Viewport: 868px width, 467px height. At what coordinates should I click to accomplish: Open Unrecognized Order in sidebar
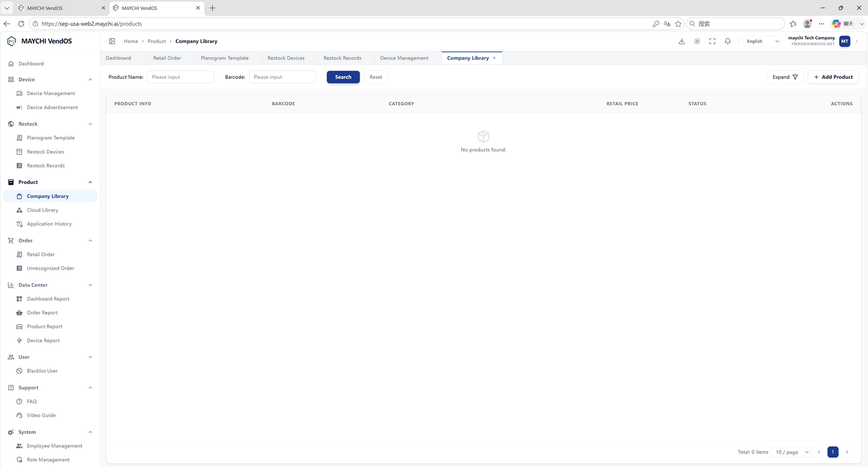pyautogui.click(x=50, y=268)
